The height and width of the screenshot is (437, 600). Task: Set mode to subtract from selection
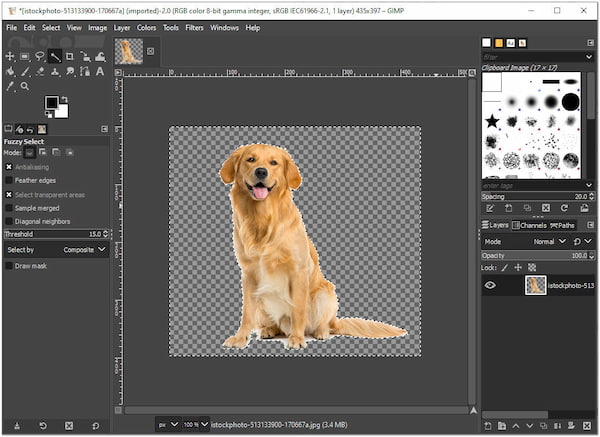click(56, 153)
